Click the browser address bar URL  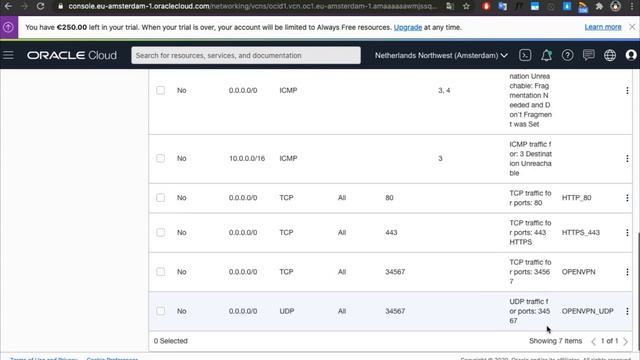point(252,6)
